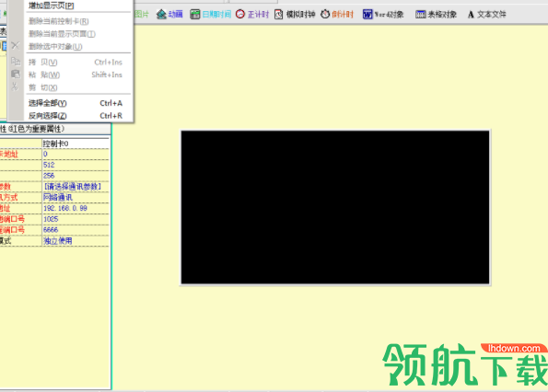Click the 6666 port value

coord(76,230)
